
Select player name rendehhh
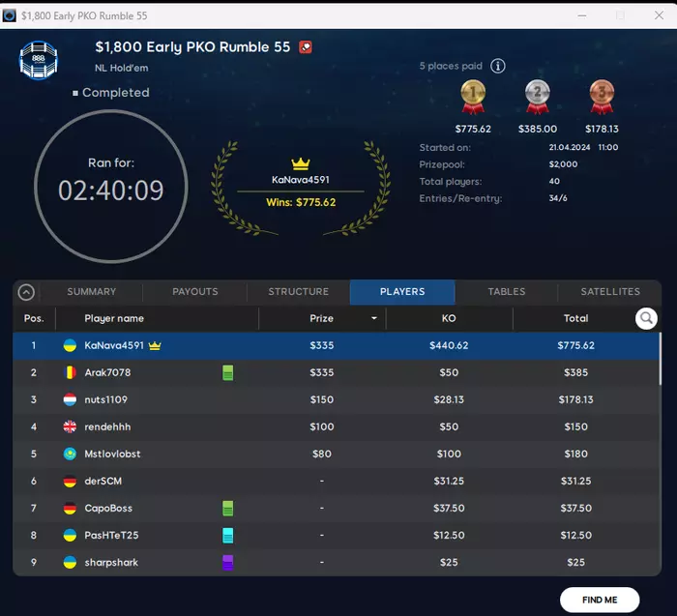point(107,426)
